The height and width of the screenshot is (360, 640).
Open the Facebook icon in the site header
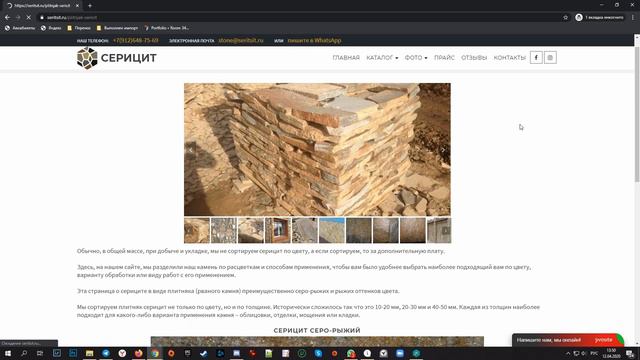pyautogui.click(x=536, y=58)
